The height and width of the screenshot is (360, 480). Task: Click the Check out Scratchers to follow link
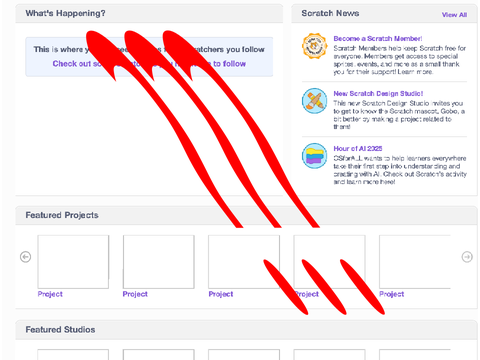[149, 64]
